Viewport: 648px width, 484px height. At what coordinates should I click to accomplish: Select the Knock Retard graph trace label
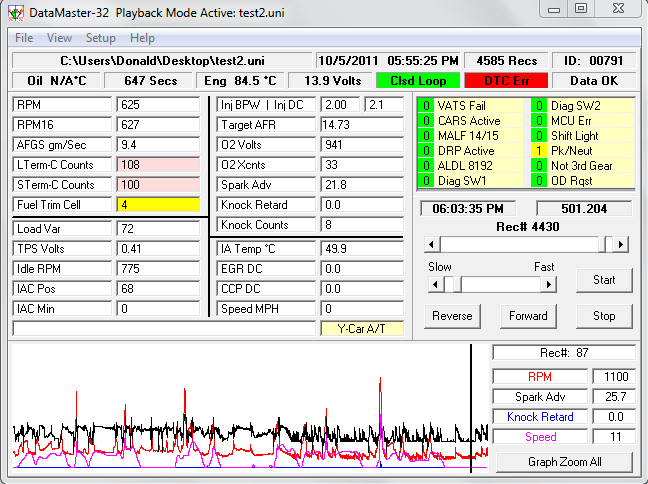[540, 417]
